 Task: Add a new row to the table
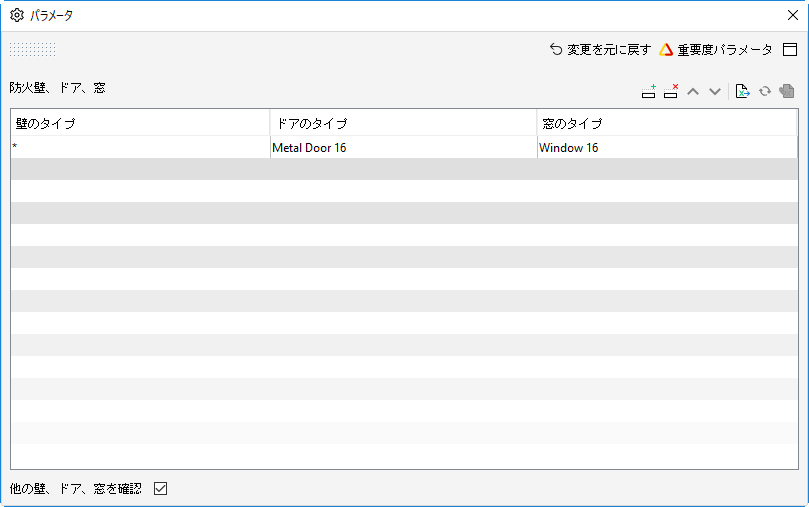coord(649,91)
